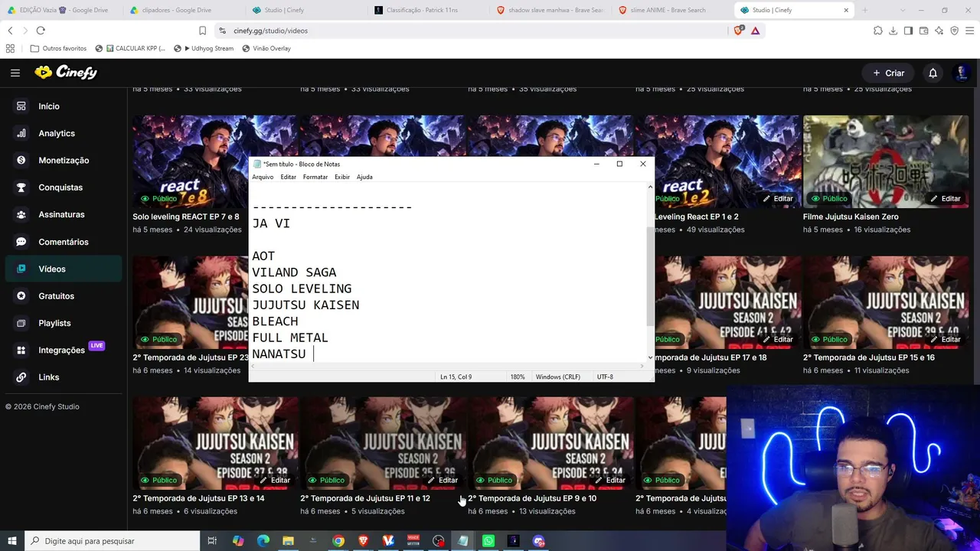Open Assinaturas in the sidebar
The image size is (980, 551).
[x=61, y=214]
